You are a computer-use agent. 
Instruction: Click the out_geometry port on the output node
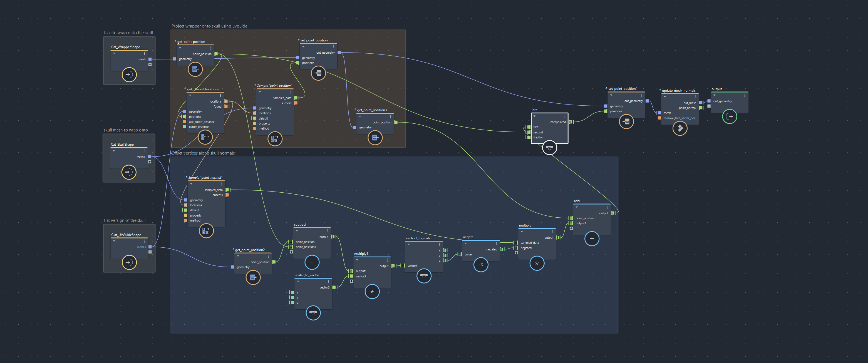pos(709,101)
